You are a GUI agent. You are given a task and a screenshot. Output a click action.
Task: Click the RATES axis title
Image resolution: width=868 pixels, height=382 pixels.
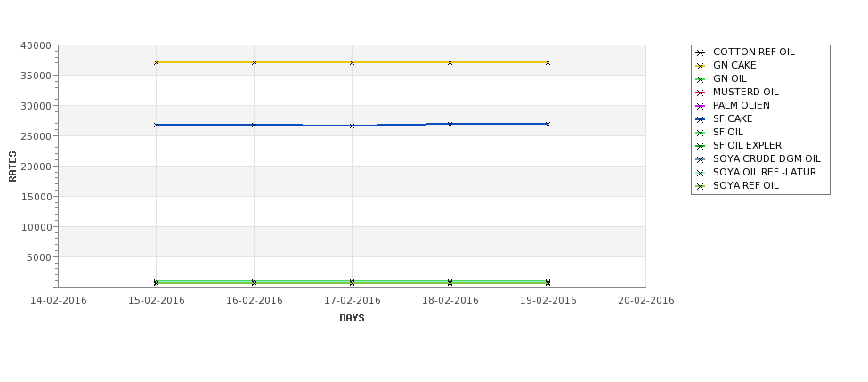(12, 167)
